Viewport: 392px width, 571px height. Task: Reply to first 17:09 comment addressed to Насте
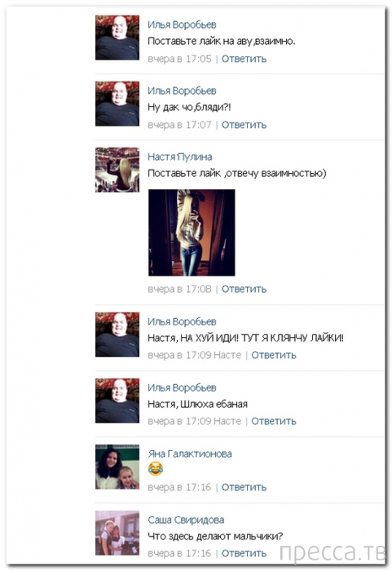[274, 355]
